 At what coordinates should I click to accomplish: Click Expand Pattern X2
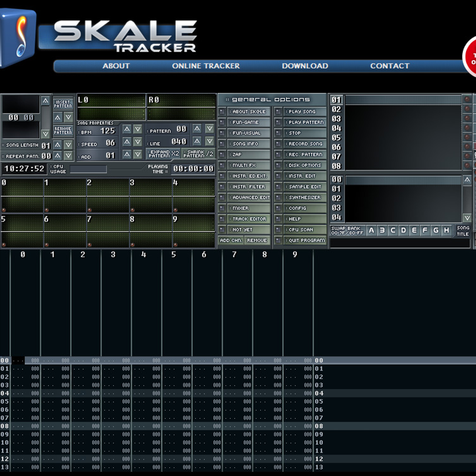pos(163,154)
